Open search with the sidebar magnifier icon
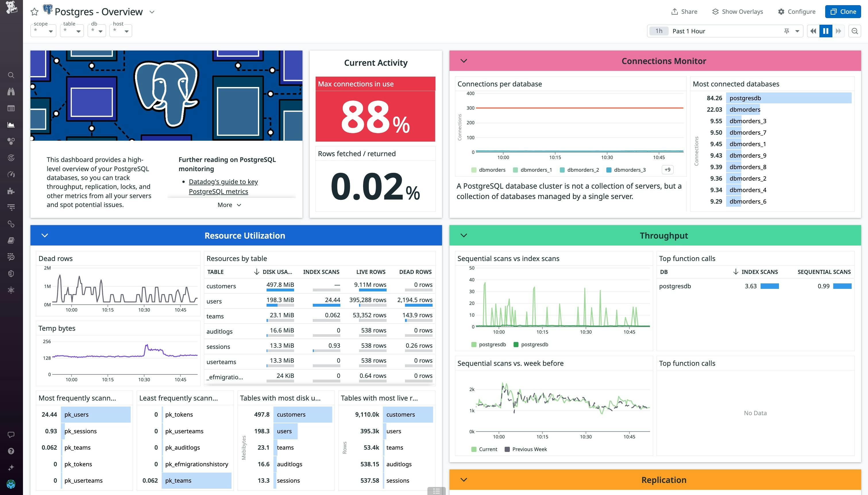Image resolution: width=868 pixels, height=495 pixels. click(x=11, y=75)
